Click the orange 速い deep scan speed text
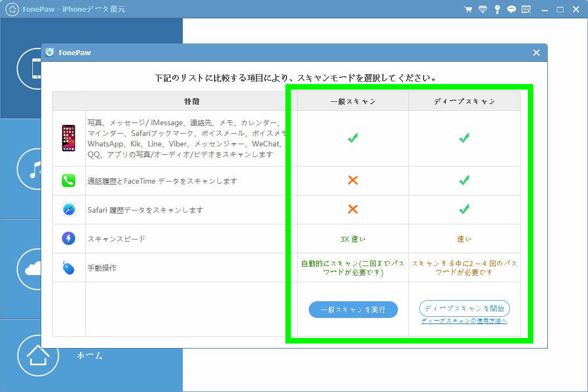 coord(464,239)
